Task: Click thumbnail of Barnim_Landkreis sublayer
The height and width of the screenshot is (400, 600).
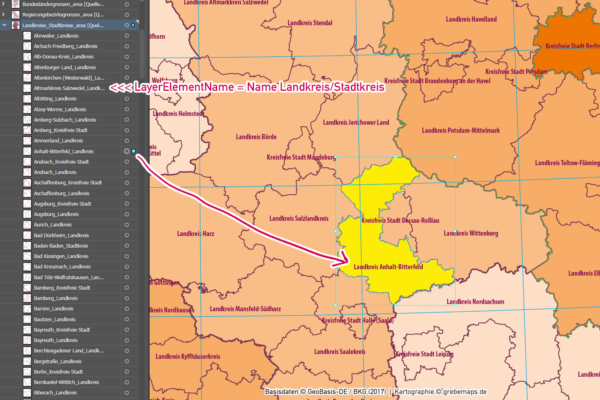Action: (27, 309)
